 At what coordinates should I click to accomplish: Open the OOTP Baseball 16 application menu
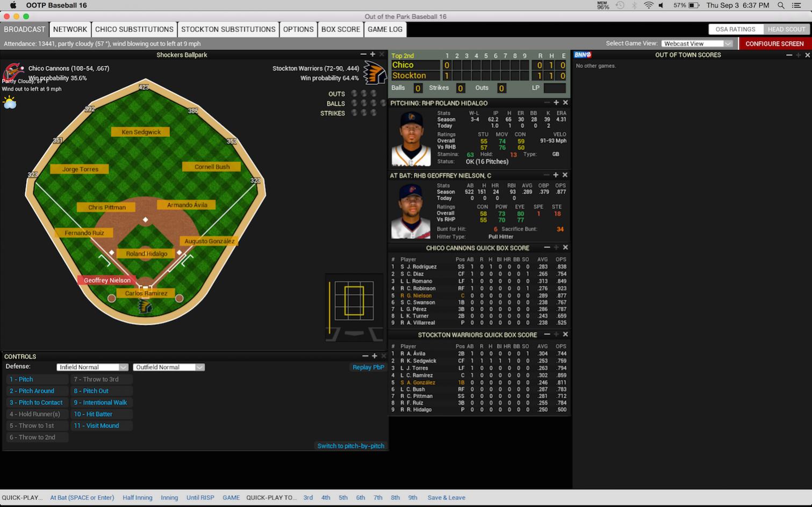[56, 5]
